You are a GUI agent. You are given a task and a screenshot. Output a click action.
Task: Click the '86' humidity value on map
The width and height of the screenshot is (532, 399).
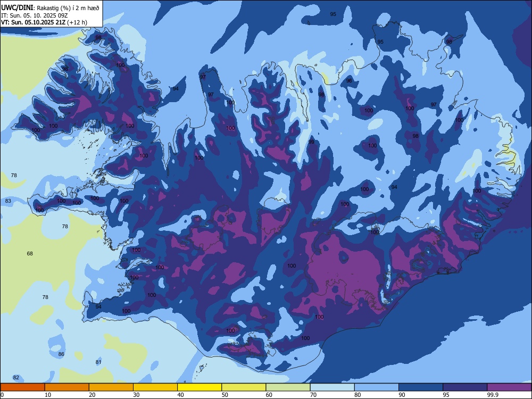(x=61, y=354)
